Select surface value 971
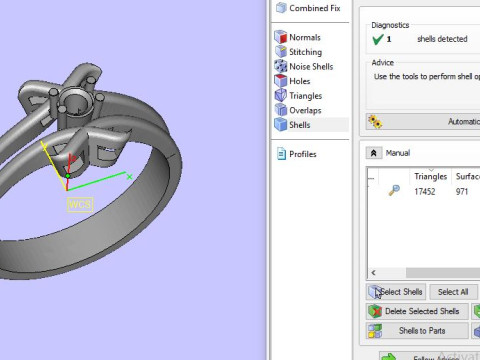This screenshot has height=360, width=480. tap(462, 192)
